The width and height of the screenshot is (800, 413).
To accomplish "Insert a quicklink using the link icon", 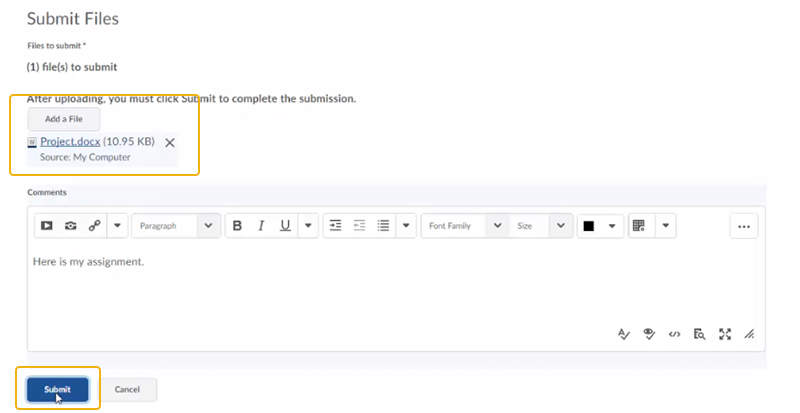I will point(95,226).
